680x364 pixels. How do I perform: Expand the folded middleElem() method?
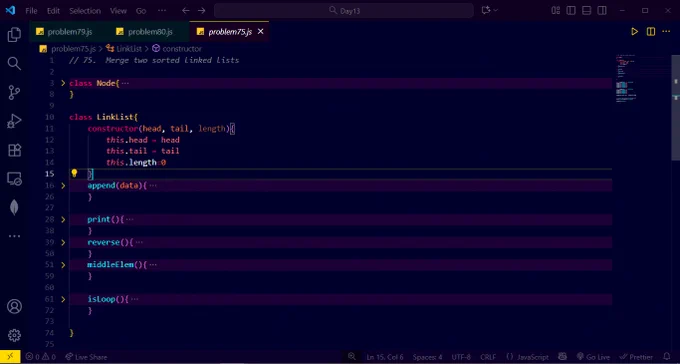(x=63, y=265)
